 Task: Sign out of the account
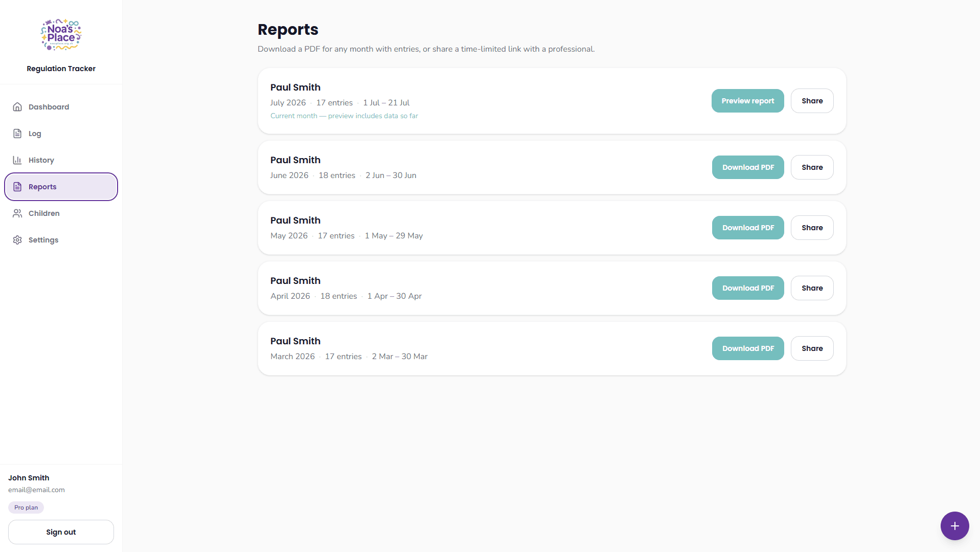pyautogui.click(x=61, y=532)
